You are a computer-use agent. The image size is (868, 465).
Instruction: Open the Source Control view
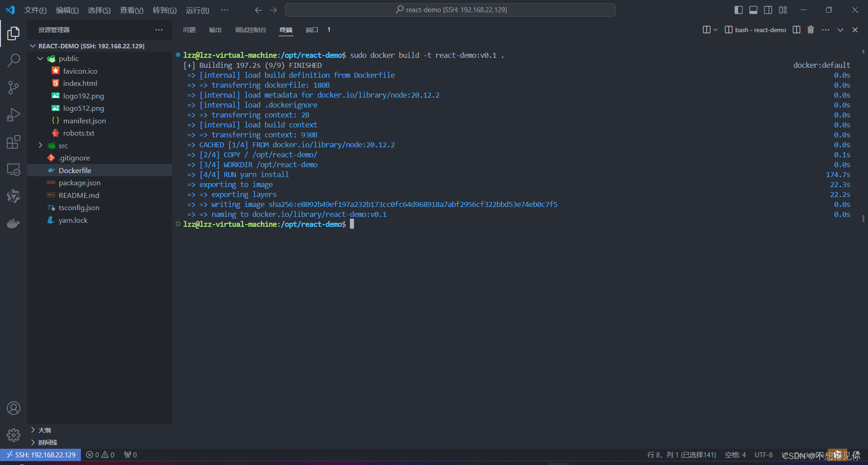(x=14, y=87)
